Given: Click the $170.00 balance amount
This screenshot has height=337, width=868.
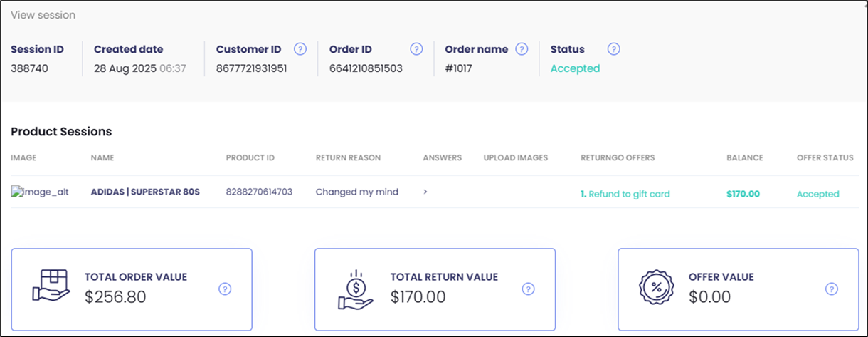Looking at the screenshot, I should click(743, 194).
